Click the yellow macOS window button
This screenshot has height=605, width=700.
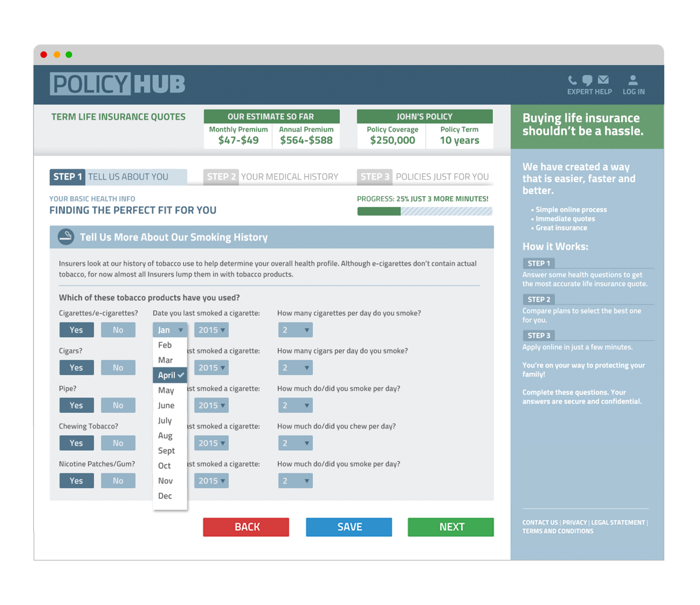click(57, 55)
